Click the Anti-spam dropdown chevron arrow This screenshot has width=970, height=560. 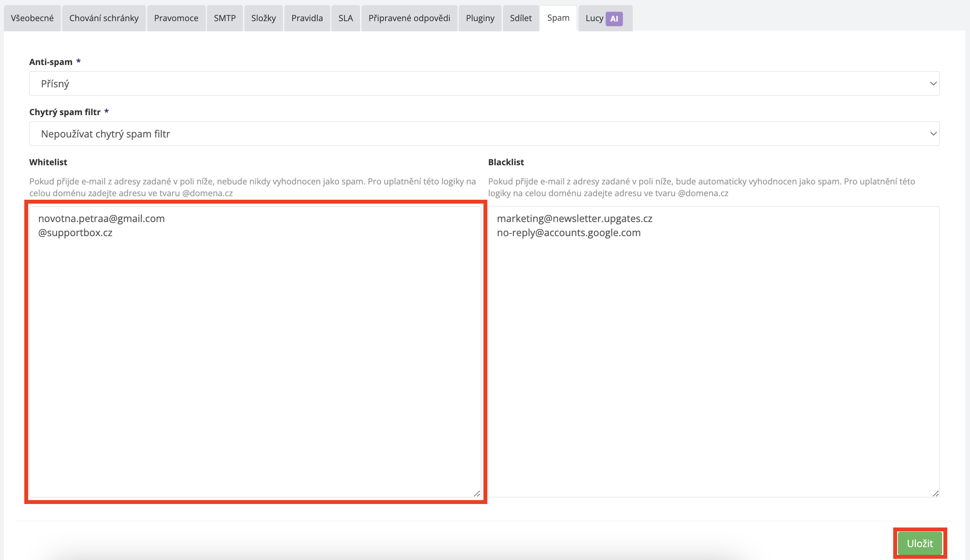point(933,83)
